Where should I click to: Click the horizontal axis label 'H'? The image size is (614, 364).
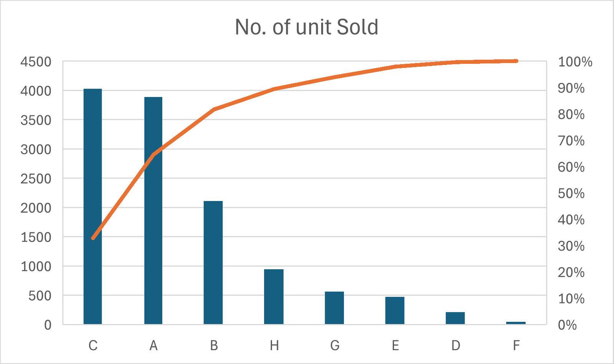[x=274, y=346]
